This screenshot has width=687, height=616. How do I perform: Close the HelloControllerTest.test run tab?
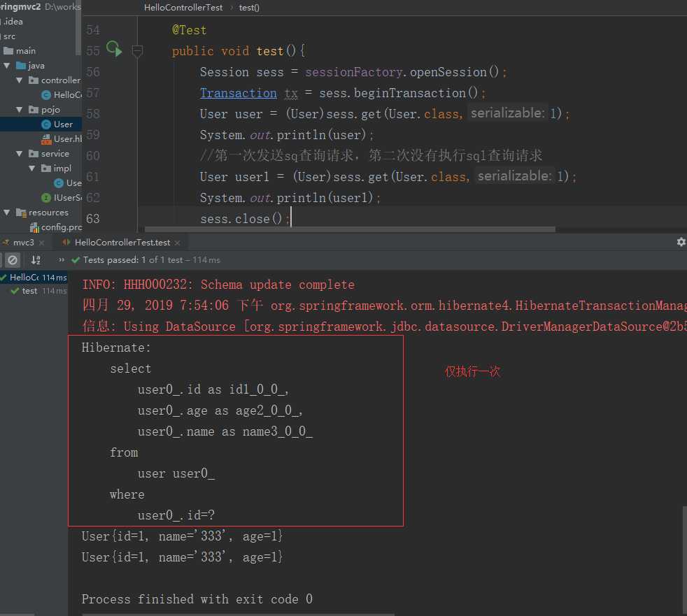point(177,243)
